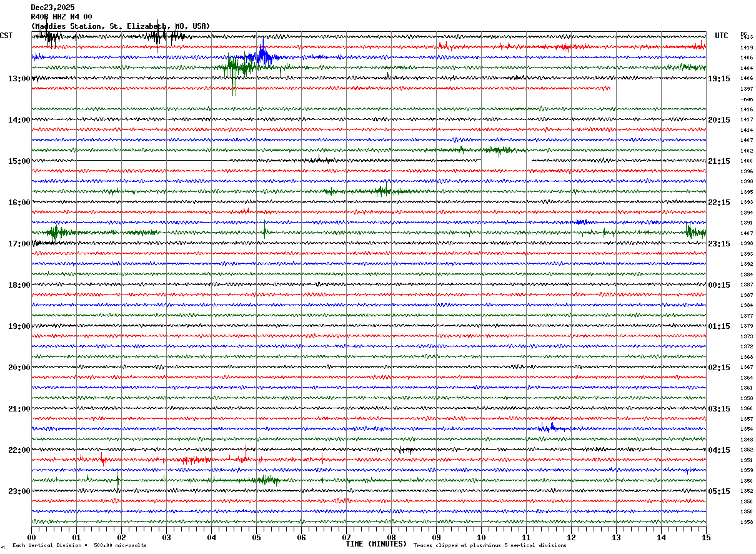Screen dimensions: 756x554
Task: Select the 17:00 CST time marker
Action: [19, 244]
